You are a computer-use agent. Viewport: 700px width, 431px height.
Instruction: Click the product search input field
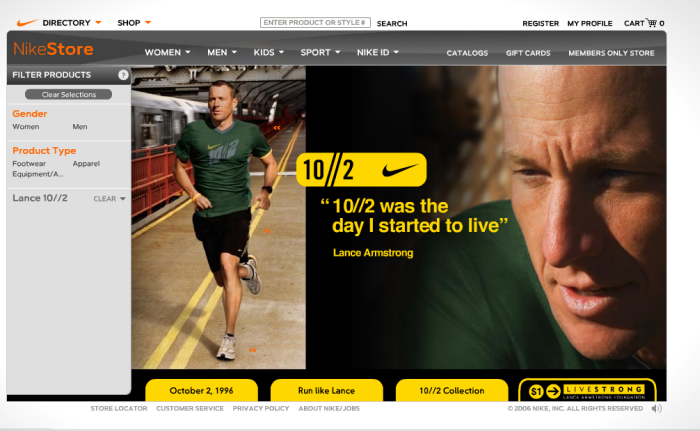315,22
